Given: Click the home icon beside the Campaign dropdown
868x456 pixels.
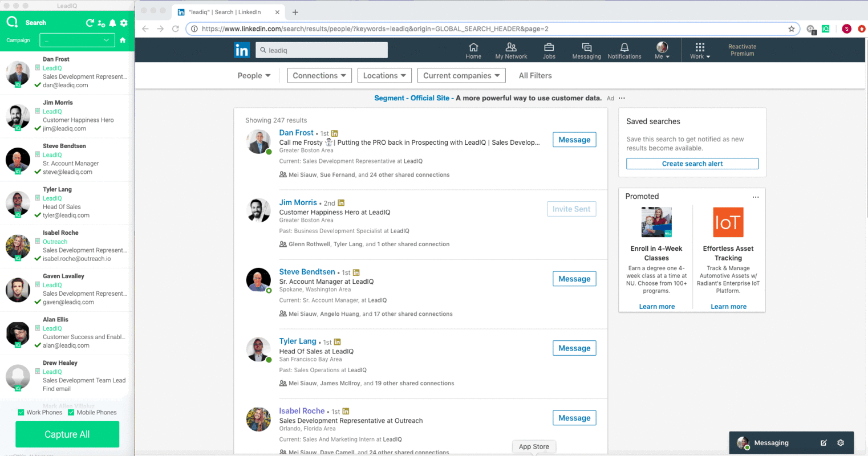Looking at the screenshot, I should point(123,40).
